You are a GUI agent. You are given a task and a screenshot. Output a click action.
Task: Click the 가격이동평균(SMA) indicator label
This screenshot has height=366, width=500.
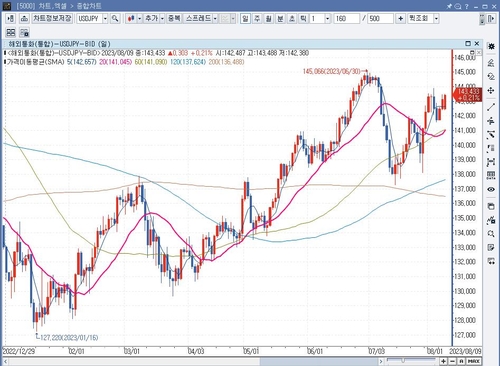36,62
